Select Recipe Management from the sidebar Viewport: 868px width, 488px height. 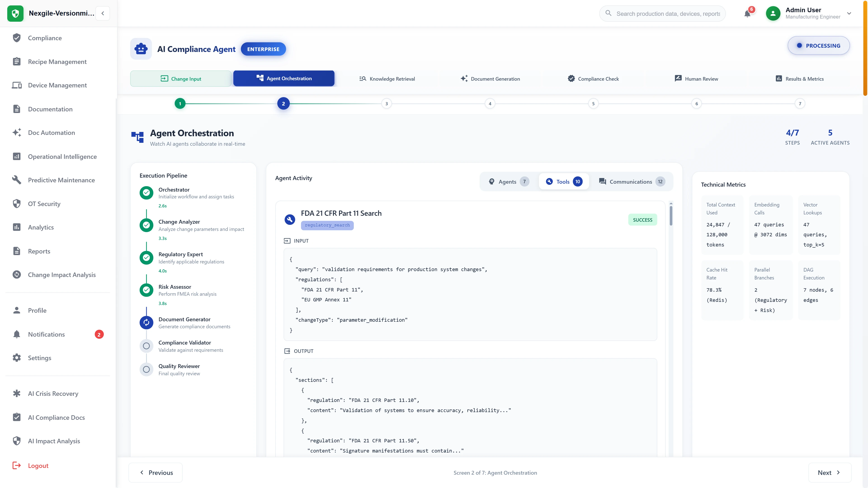(57, 62)
